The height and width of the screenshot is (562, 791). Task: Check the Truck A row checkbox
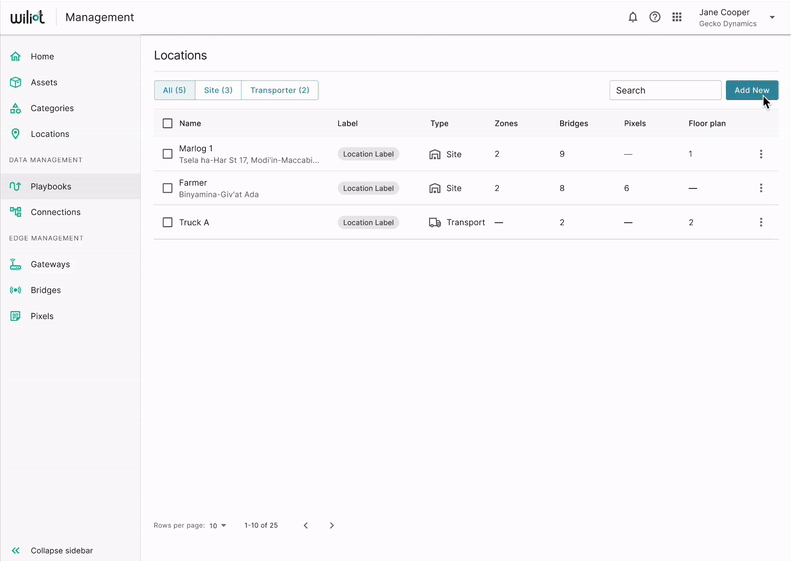point(167,222)
